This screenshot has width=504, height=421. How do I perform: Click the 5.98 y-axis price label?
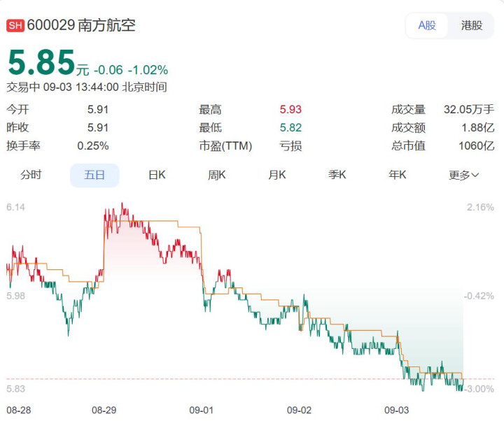coord(15,296)
